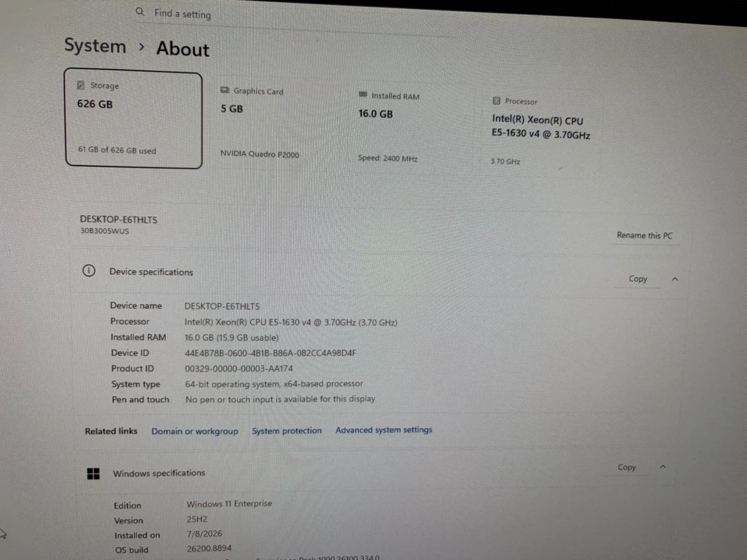This screenshot has width=747, height=560.
Task: Select the System type value text
Action: 274,384
